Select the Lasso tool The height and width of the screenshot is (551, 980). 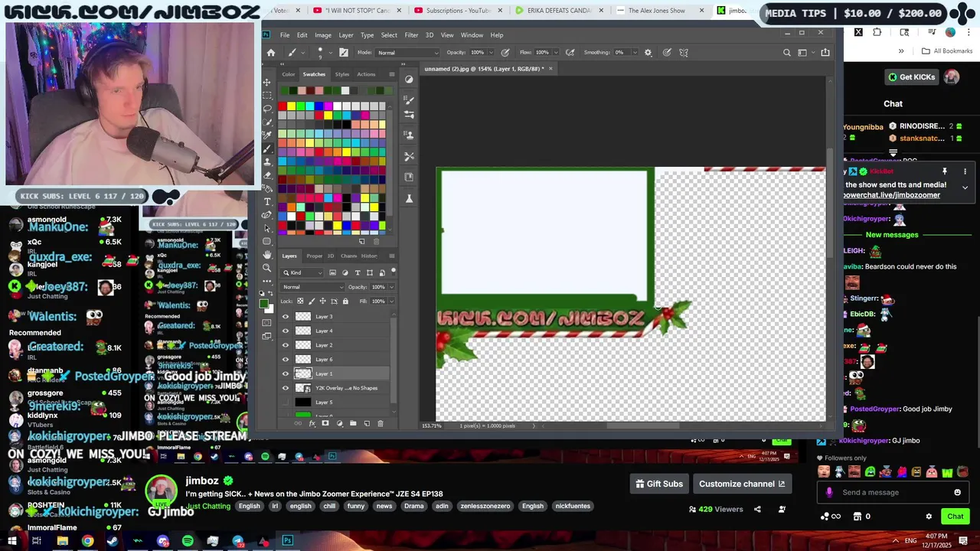266,109
